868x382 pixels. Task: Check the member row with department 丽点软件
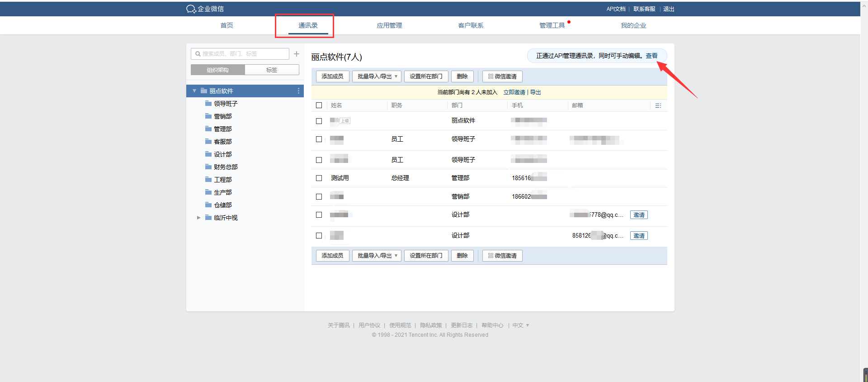319,121
